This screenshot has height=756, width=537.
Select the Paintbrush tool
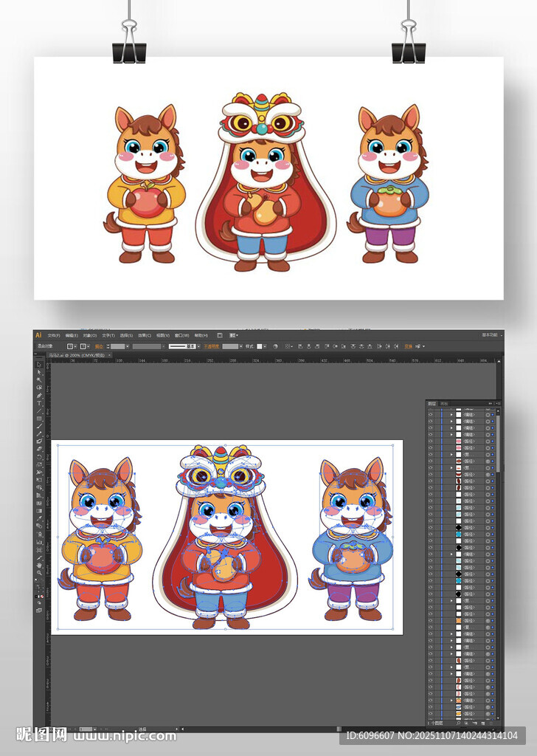39,426
